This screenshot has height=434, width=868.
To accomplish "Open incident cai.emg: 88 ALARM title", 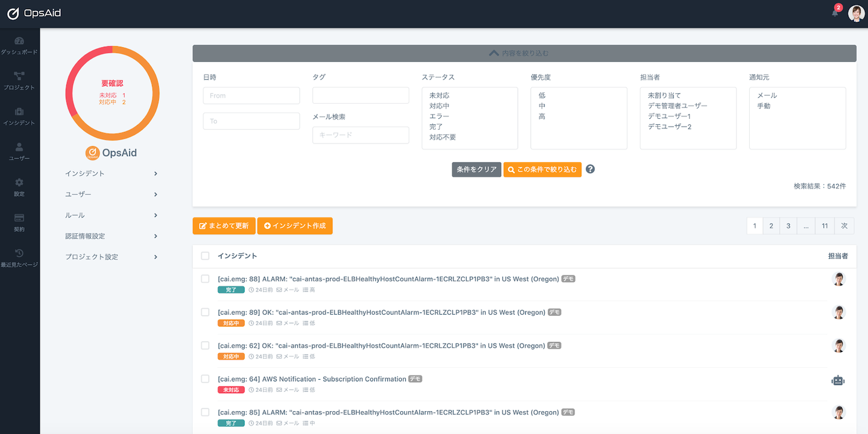I will [x=388, y=278].
